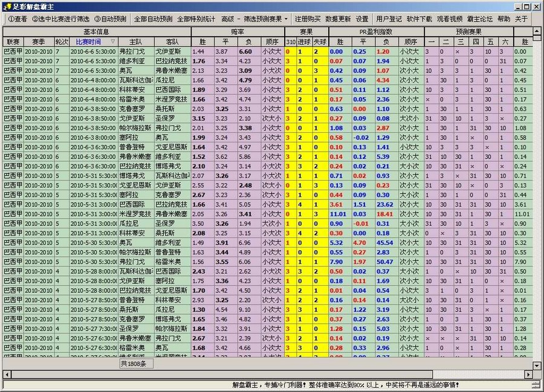Screen dimensions: 544x392
Task: Click the ①查看 toolbar button
Action: pyautogui.click(x=18, y=19)
